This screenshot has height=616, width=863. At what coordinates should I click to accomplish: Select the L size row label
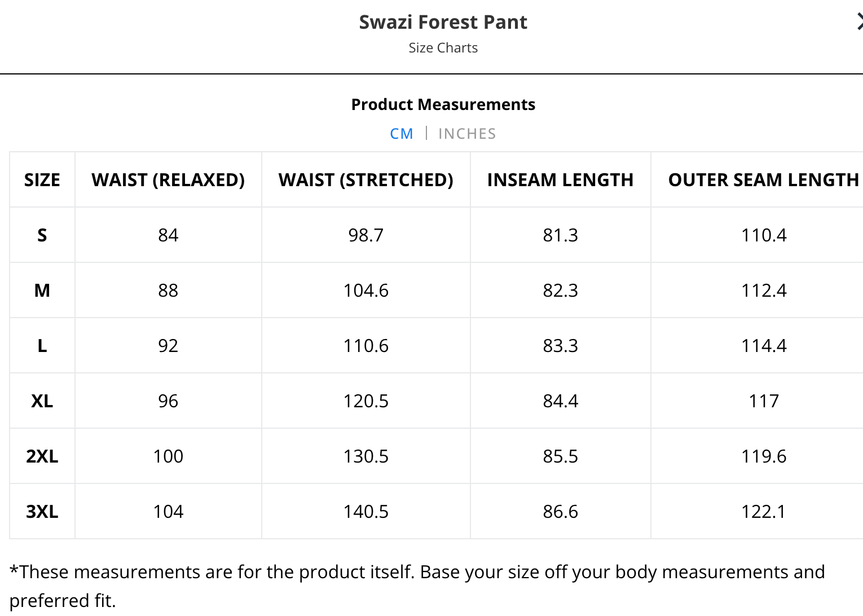click(42, 346)
